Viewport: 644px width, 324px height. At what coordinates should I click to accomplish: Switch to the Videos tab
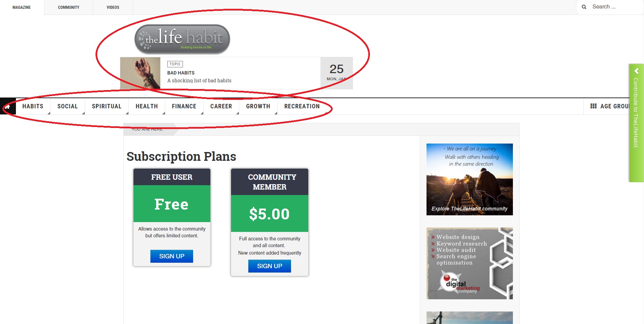113,7
